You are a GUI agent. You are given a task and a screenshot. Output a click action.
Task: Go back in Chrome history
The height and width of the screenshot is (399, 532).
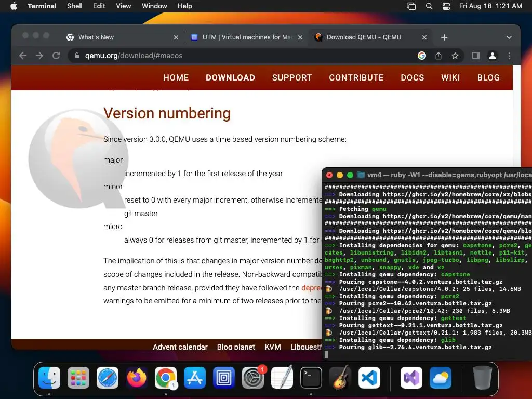click(23, 56)
